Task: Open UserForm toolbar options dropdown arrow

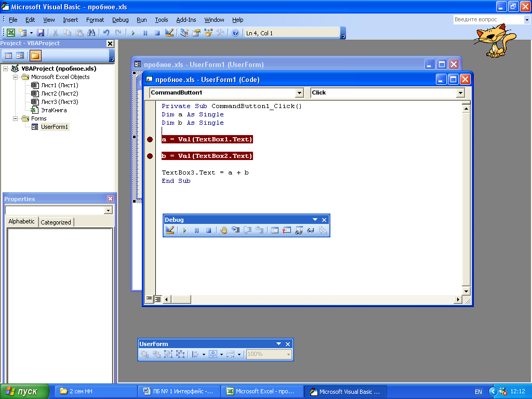Action: point(278,344)
